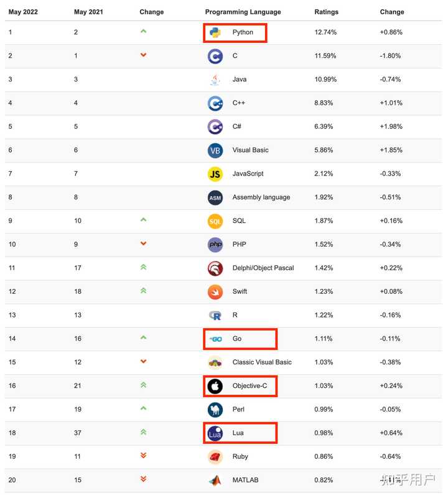448x495 pixels.
Task: Click the Java coffee cup icon
Action: (215, 80)
